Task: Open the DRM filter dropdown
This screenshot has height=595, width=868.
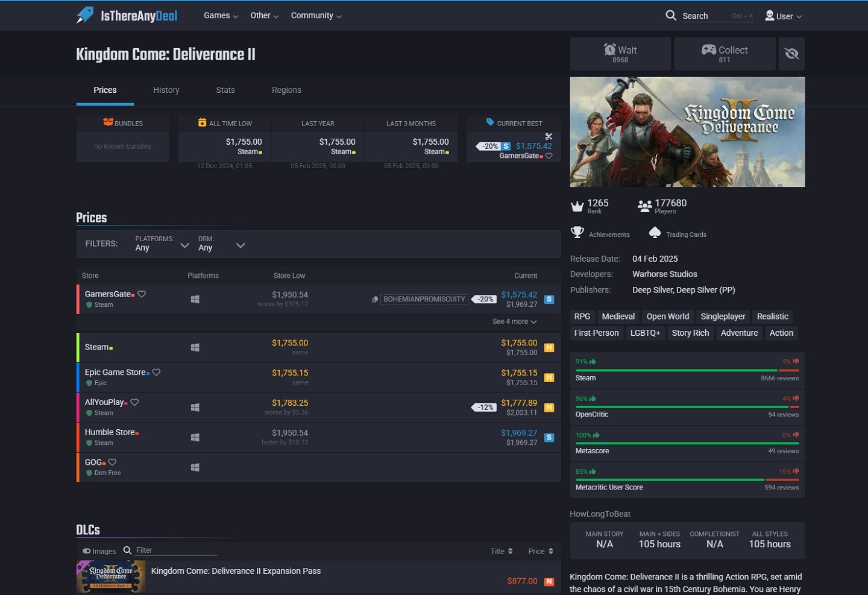Action: (x=221, y=244)
